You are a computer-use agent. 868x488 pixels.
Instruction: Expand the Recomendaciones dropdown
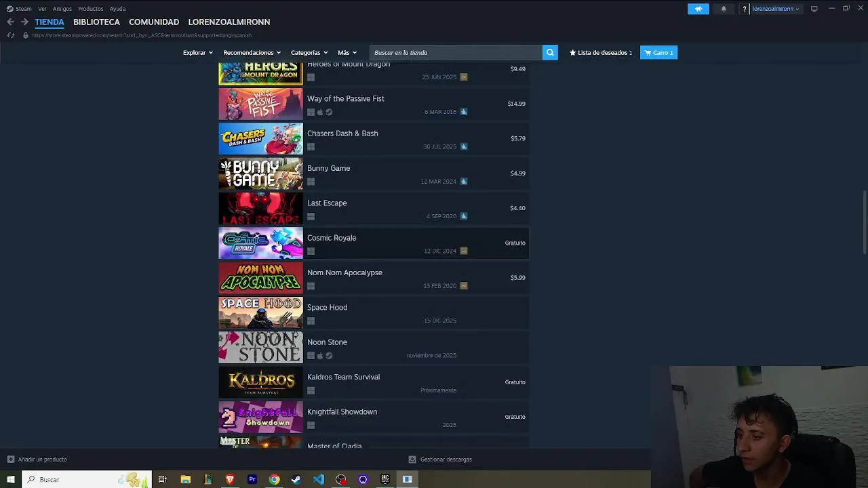252,52
